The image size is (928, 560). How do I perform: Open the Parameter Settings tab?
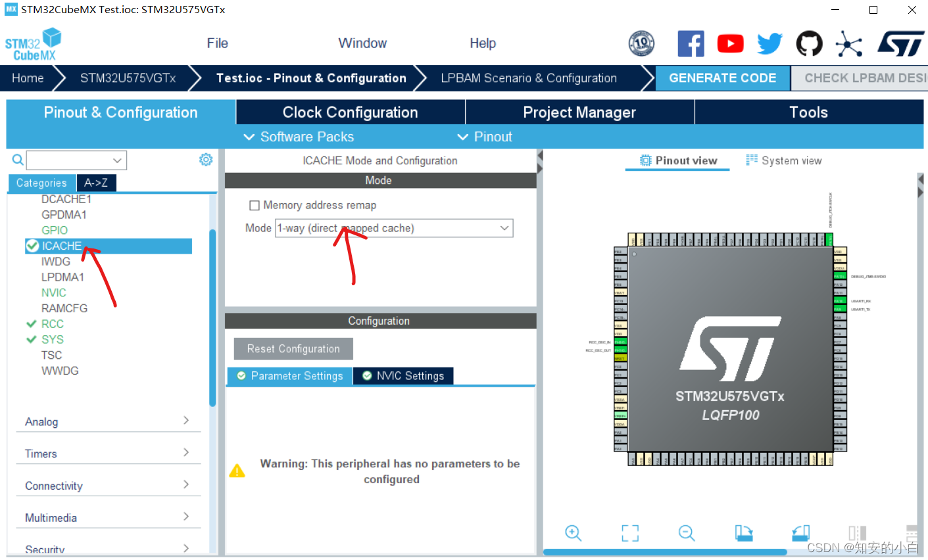[290, 376]
